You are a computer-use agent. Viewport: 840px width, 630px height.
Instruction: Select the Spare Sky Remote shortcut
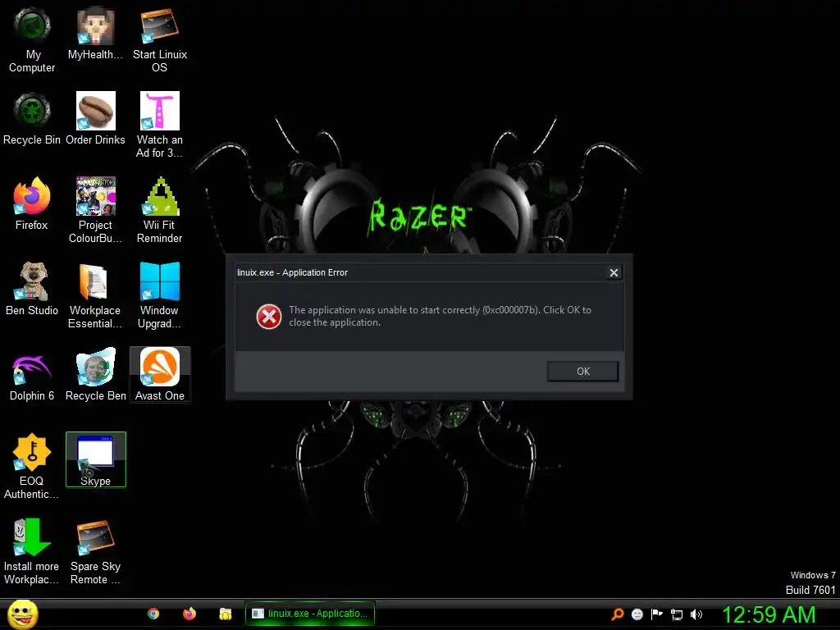pyautogui.click(x=95, y=552)
